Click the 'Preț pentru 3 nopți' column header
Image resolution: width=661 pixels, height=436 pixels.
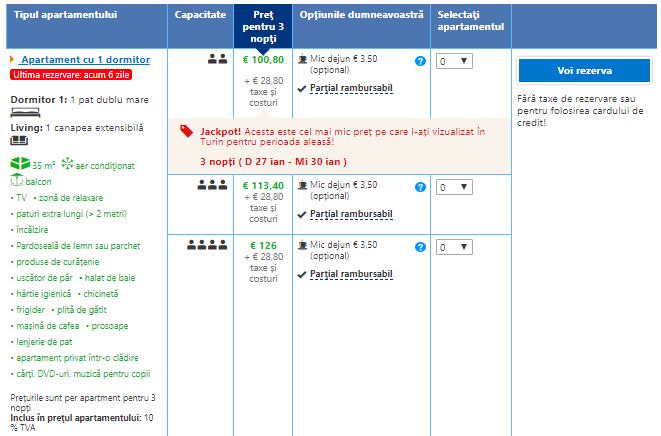263,25
